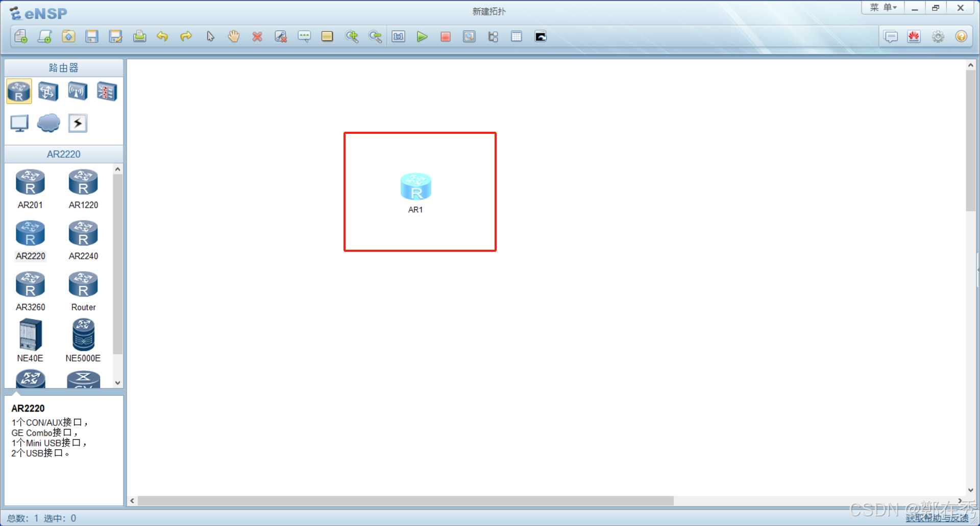Screen dimensions: 980x526
Task: Click the Save As toolbar icon
Action: (116, 36)
